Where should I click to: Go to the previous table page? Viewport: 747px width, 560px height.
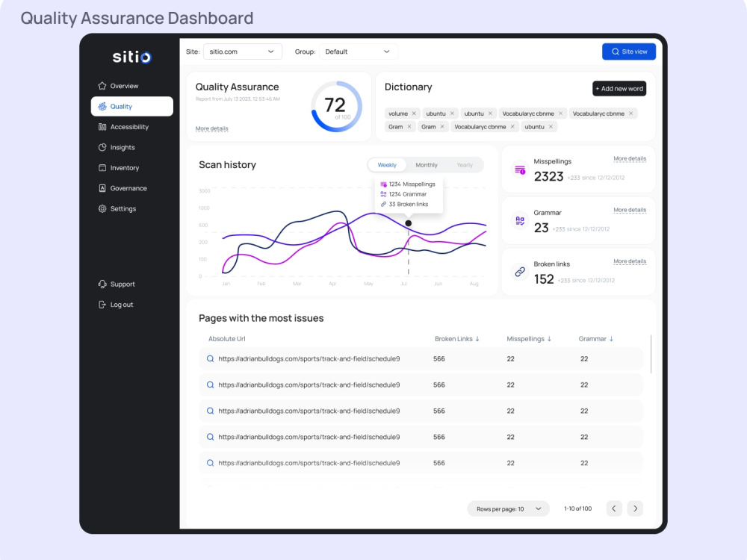click(614, 508)
